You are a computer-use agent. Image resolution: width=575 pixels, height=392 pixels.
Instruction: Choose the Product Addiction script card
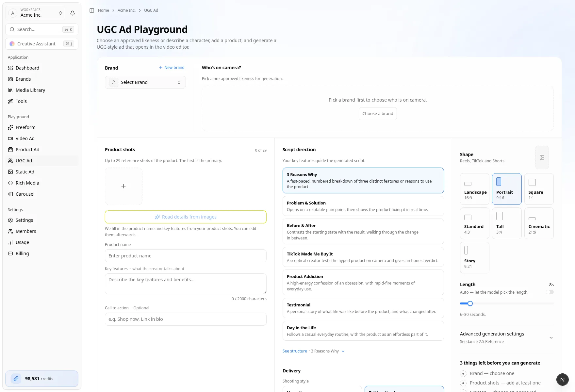point(363,282)
